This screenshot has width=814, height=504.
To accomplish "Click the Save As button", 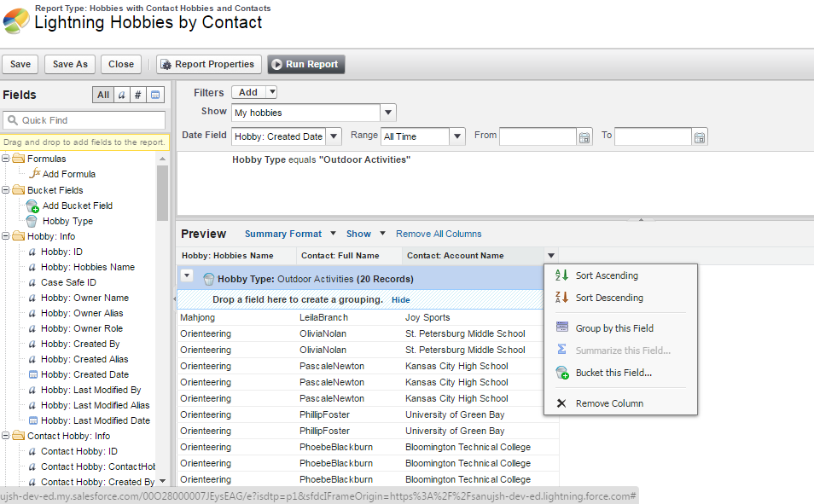I will point(70,64).
